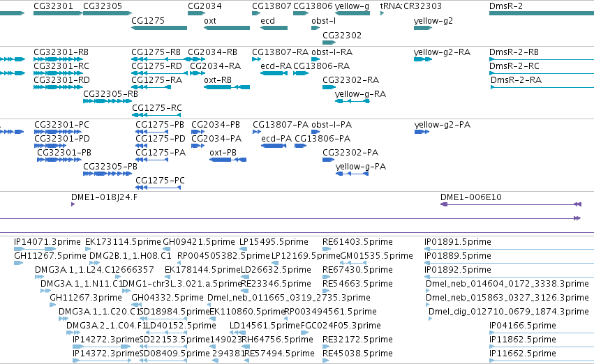Click the CG32301 gene label
Image resolution: width=594 pixels, height=364 pixels.
pyautogui.click(x=53, y=6)
